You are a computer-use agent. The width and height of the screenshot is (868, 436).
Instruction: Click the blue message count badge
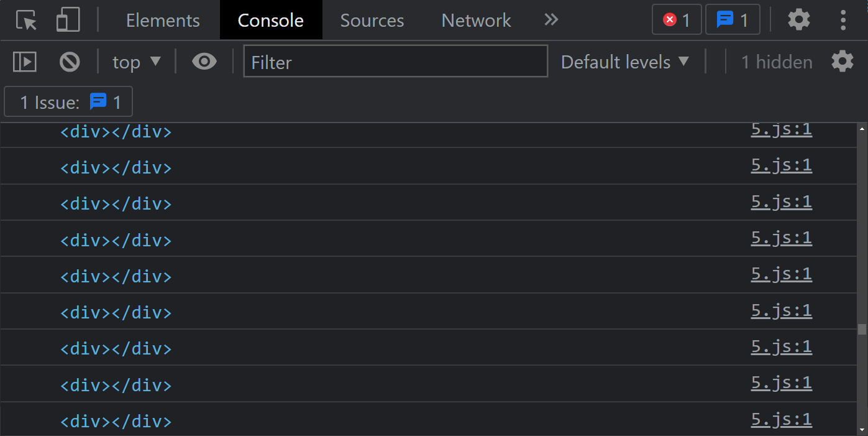pyautogui.click(x=733, y=20)
